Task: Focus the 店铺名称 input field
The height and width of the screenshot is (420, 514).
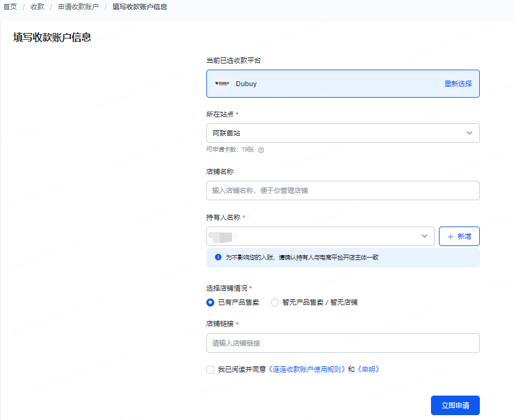Action: point(342,190)
